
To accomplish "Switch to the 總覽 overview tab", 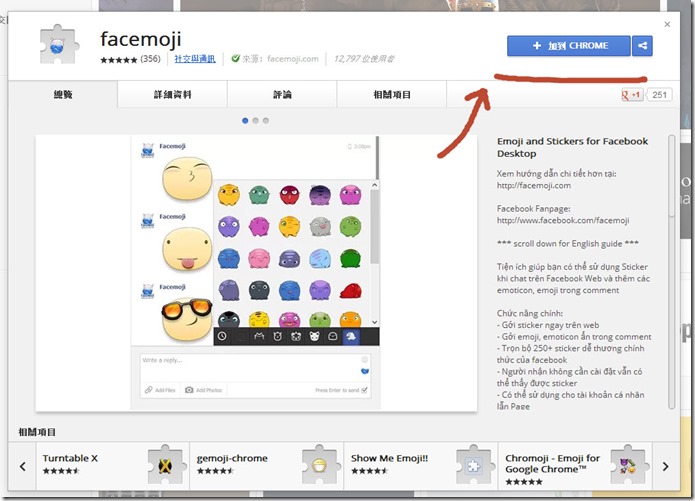I will point(62,94).
